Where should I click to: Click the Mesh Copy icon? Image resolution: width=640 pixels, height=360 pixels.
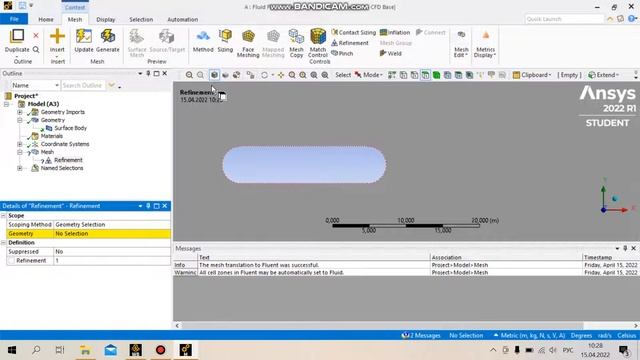coord(296,43)
